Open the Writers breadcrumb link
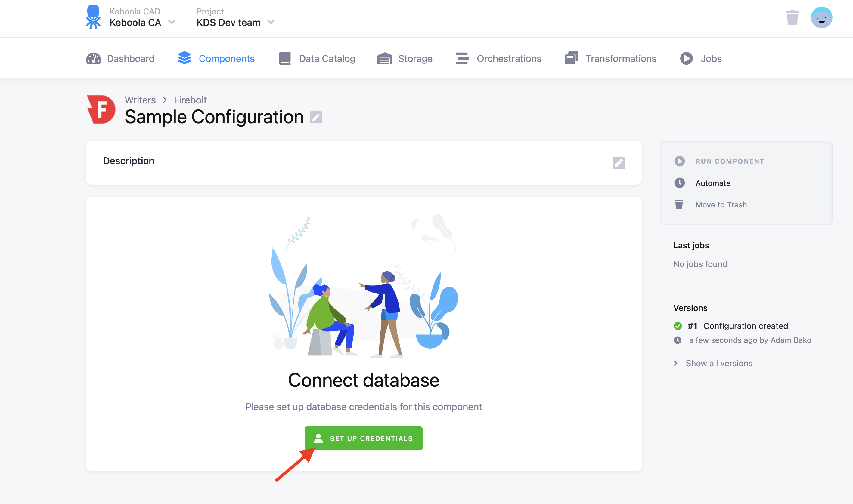The height and width of the screenshot is (504, 853). point(140,100)
